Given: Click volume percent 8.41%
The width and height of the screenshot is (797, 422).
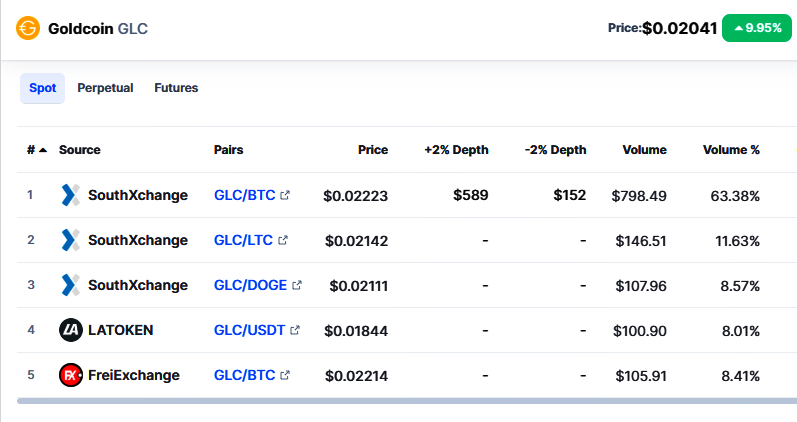Looking at the screenshot, I should [741, 376].
